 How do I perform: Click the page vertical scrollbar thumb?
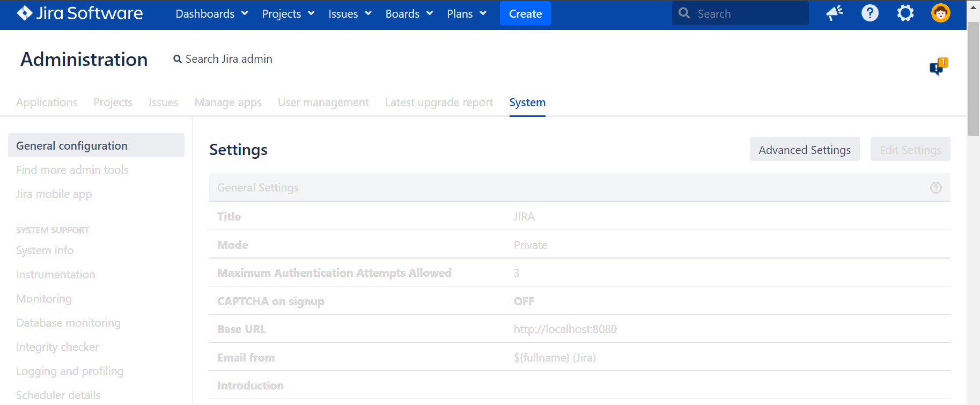(973, 79)
